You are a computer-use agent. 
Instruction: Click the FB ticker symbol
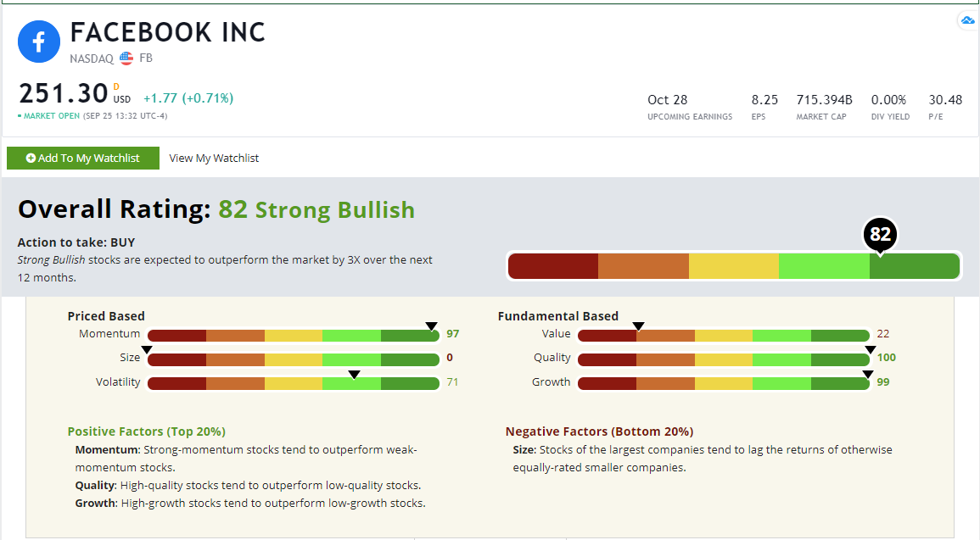(x=146, y=58)
